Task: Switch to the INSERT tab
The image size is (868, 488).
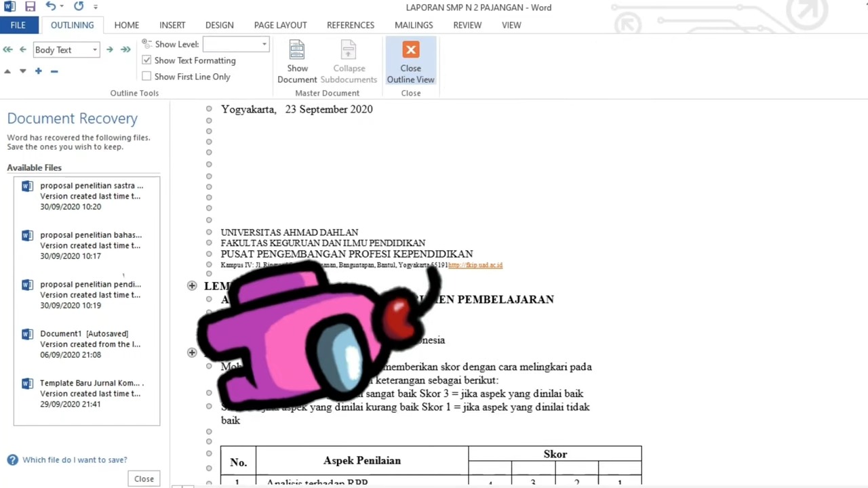Action: (x=172, y=25)
